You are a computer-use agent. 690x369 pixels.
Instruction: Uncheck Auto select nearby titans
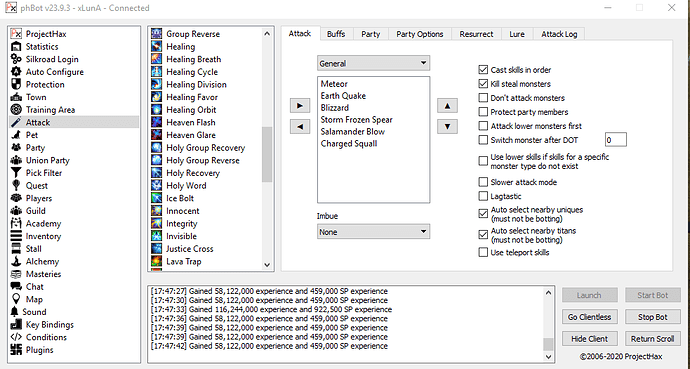click(x=483, y=235)
